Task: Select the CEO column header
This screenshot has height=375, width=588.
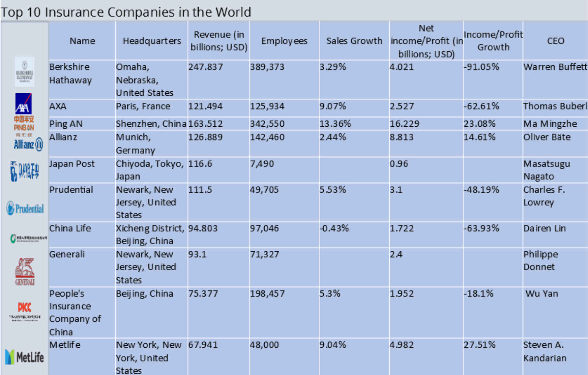Action: [556, 40]
